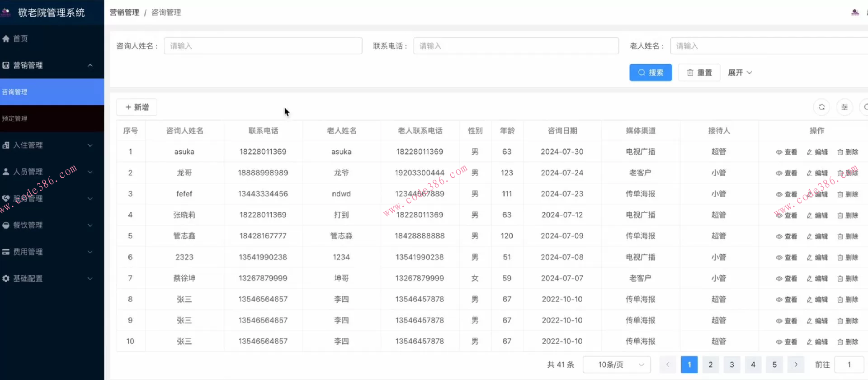Click the 共 41 条 total count
Viewport: 868px width, 380px height.
click(560, 365)
